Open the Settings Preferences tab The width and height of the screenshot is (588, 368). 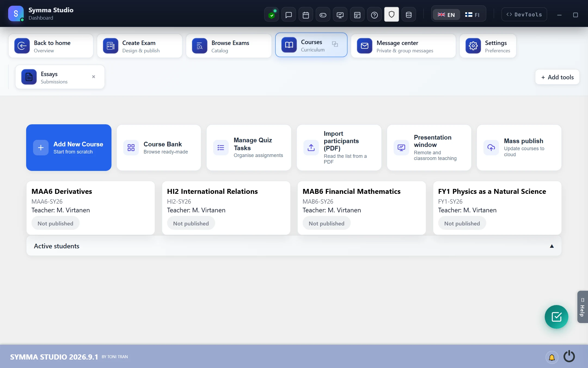pos(488,46)
